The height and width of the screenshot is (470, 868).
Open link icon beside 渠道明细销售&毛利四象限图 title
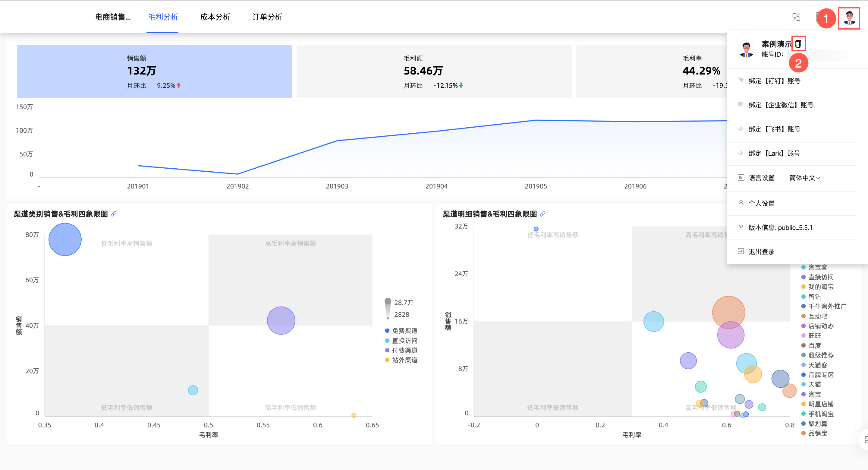click(x=542, y=214)
